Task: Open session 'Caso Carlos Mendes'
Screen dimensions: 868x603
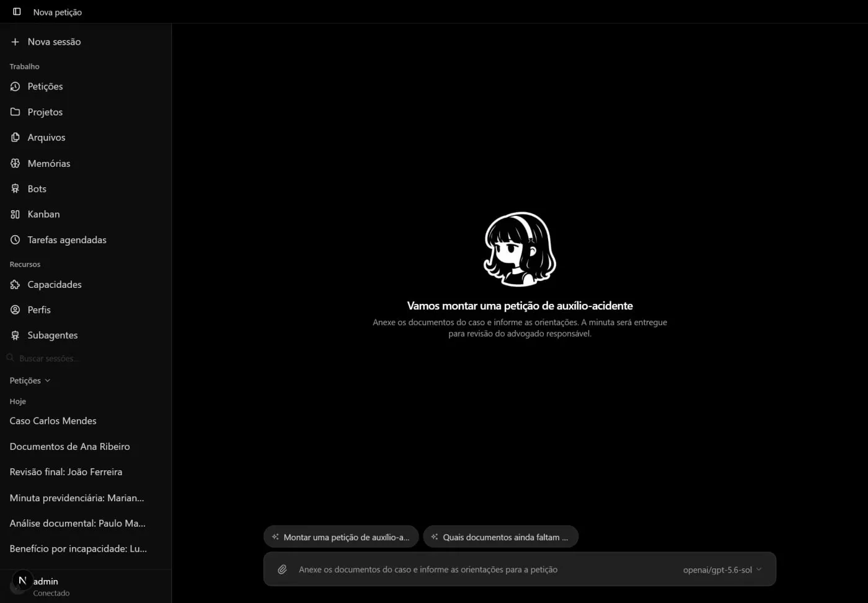Action: coord(86,421)
